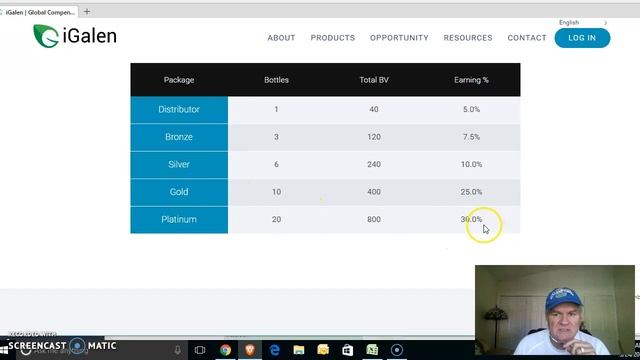This screenshot has height=360, width=640.
Task: Open Excel from the taskbar
Action: point(372,350)
